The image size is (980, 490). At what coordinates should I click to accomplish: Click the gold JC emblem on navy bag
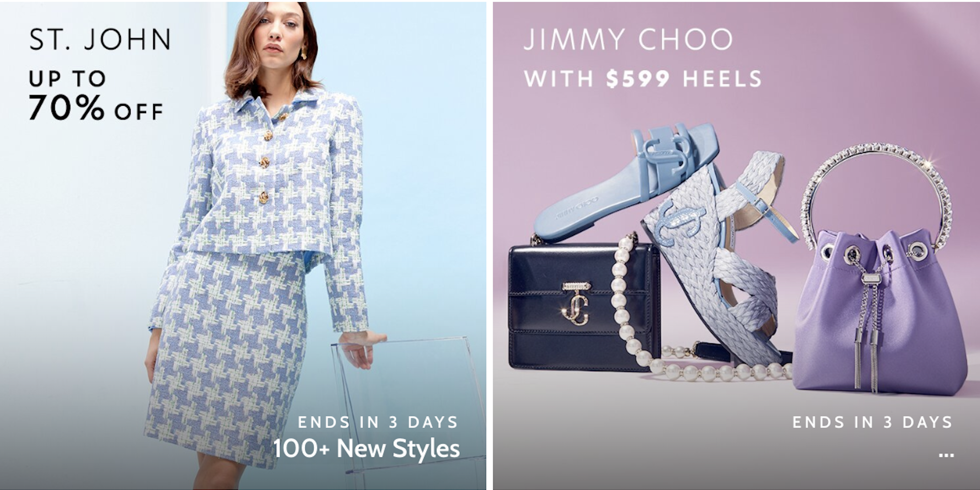(576, 303)
